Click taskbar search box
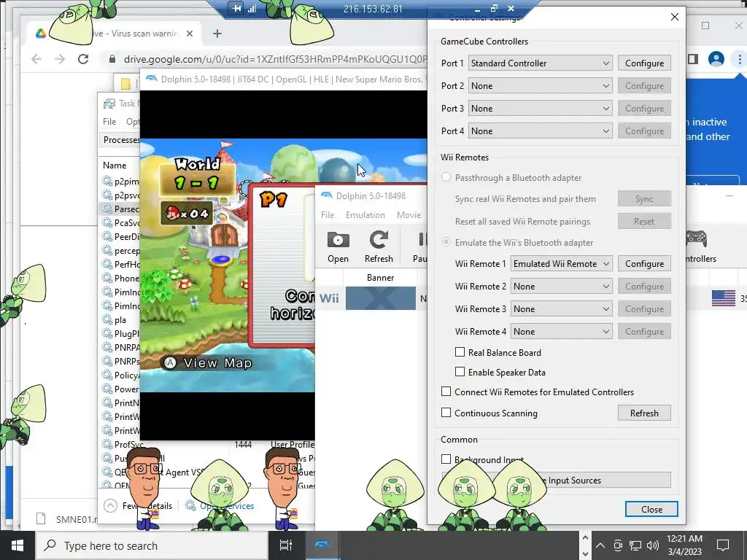 coord(152,545)
